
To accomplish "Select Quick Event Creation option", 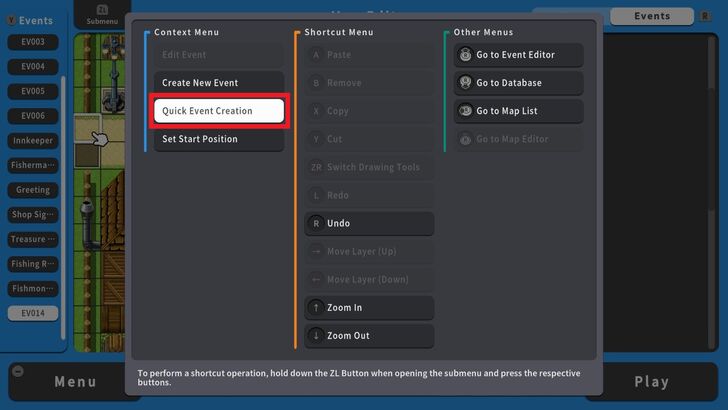I will coord(219,111).
